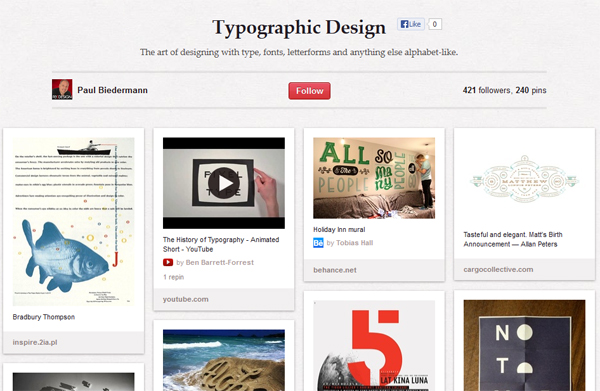Visit the behance.net source link
Viewport: 600px width, 391px height.
point(335,270)
